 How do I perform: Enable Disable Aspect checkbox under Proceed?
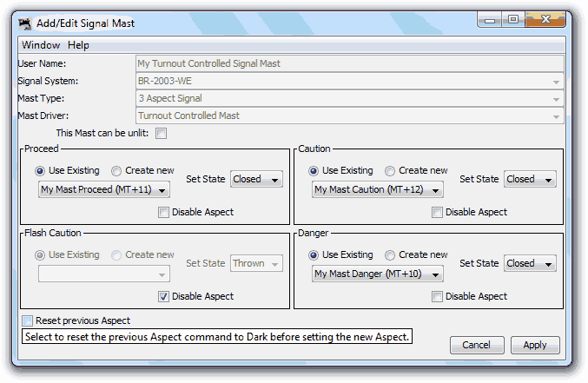click(x=164, y=212)
